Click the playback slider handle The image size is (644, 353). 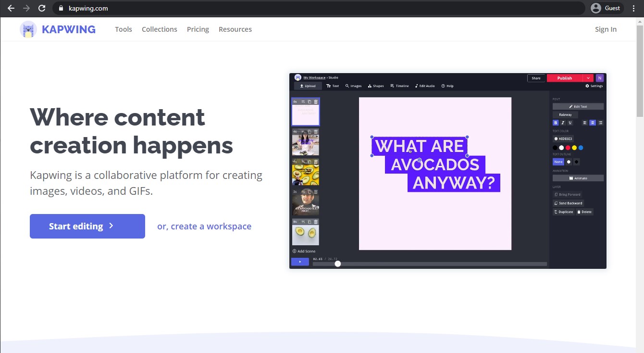tap(338, 264)
